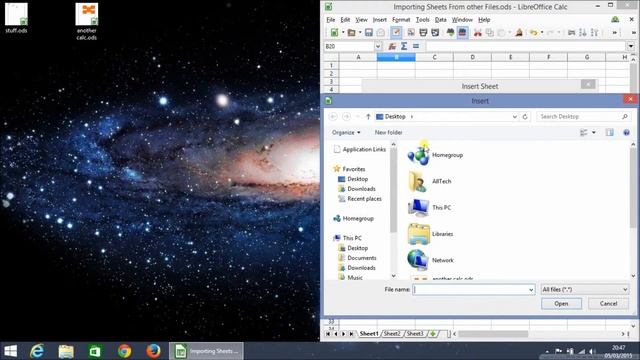
Task: Change the view layout icon in Insert dialog
Action: coord(584,133)
